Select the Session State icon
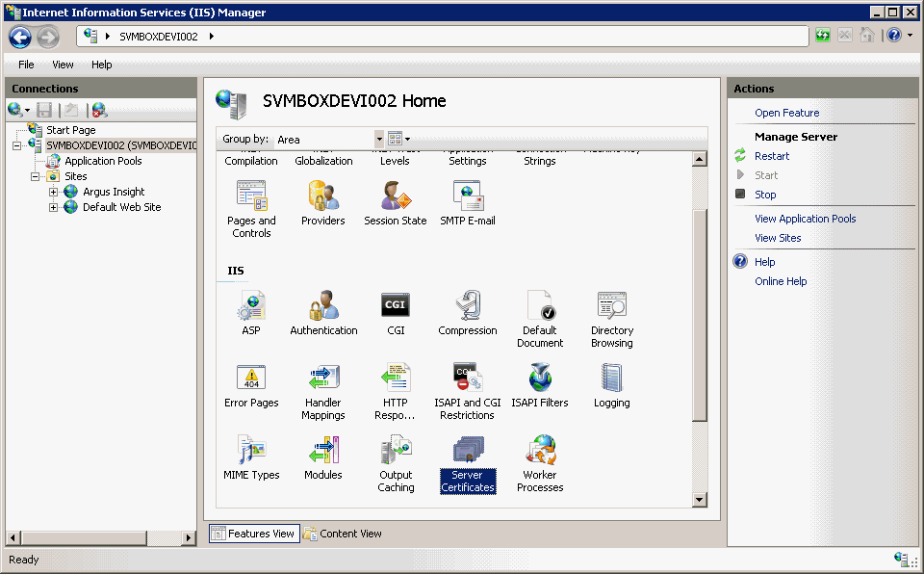The image size is (924, 574). coord(396,196)
